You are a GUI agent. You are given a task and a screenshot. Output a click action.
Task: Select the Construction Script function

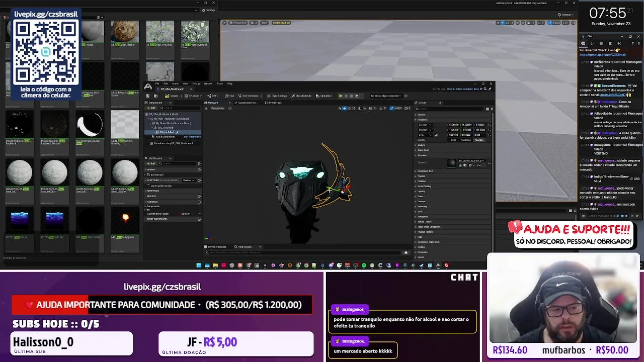click(161, 186)
